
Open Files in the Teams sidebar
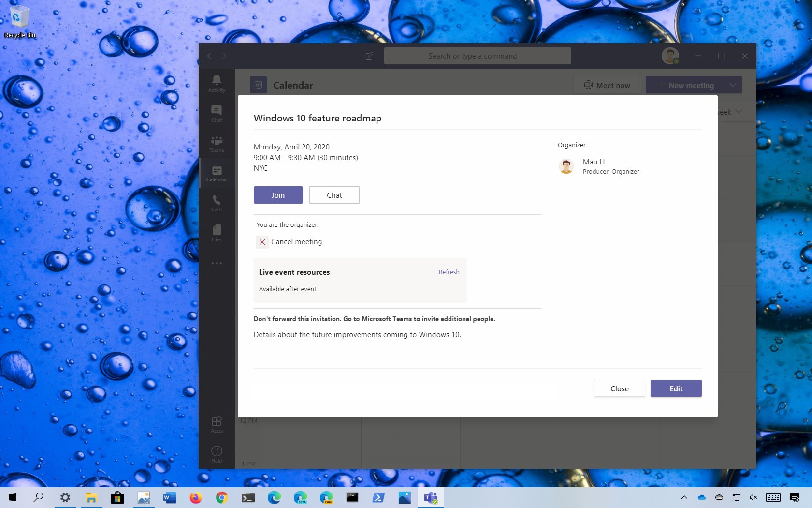tap(217, 233)
